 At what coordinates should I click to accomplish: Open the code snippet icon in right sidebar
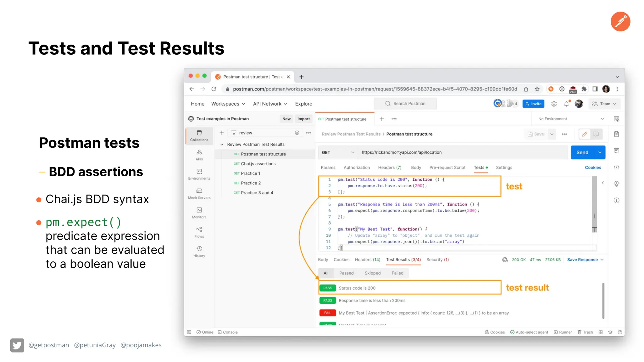point(616,167)
